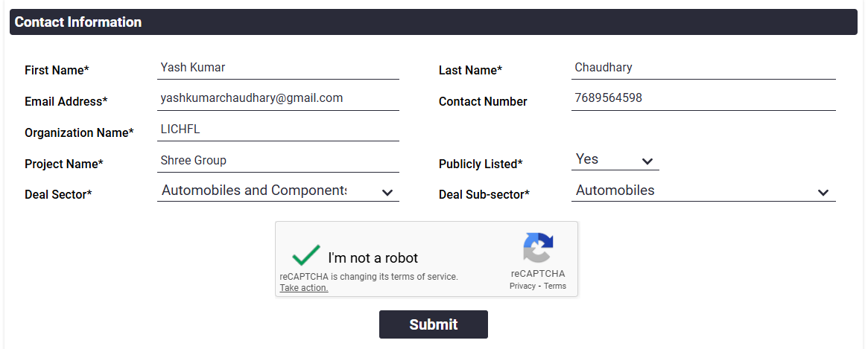Click the Project Name field with Shree Group
This screenshot has width=868, height=349.
278,161
